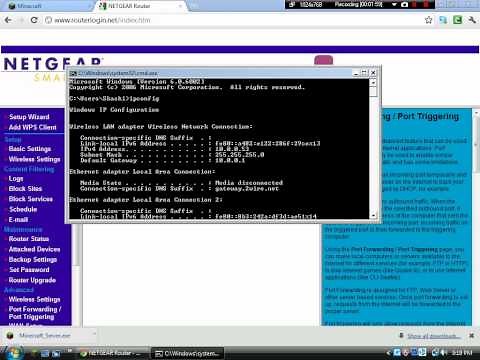Open Port Forwarding / Port Triggering page
The height and width of the screenshot is (360, 480).
[x=35, y=313]
